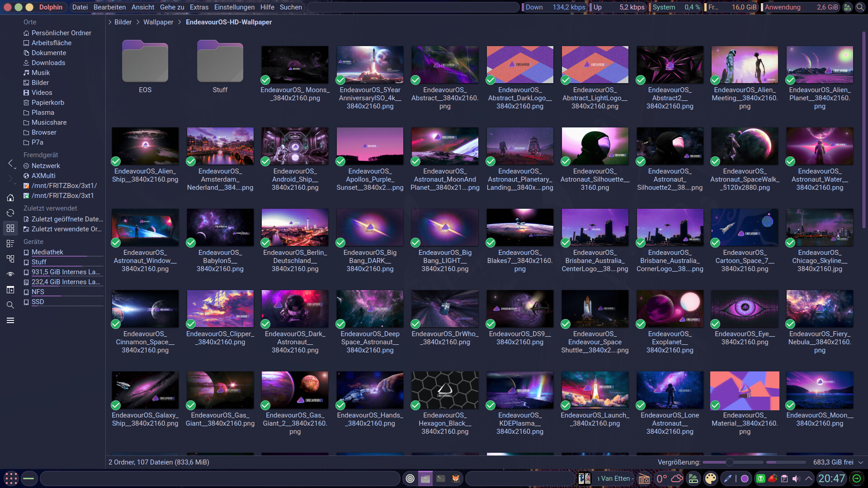Viewport: 868px width, 488px height.
Task: Click the reload/refresh view icon
Action: pyautogui.click(x=10, y=213)
